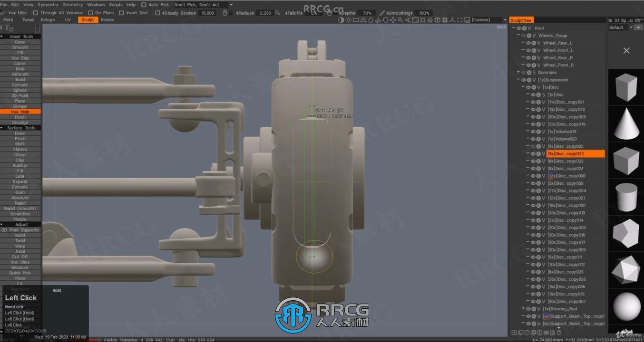Click the Smoothing 100% value field
This screenshot has height=342, width=644.
click(x=424, y=13)
